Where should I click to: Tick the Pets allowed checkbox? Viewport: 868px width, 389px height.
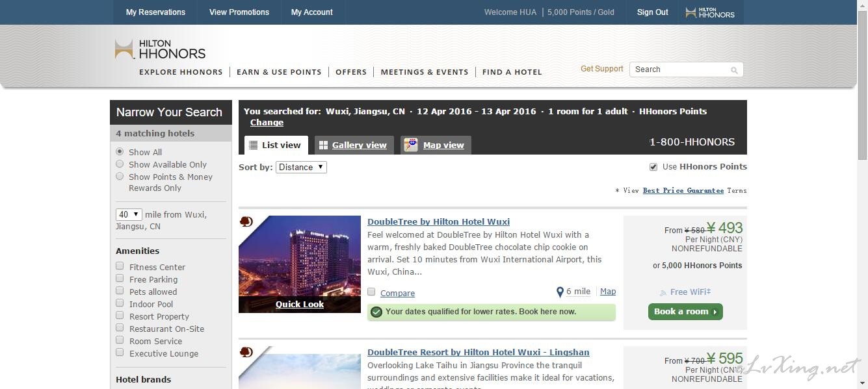click(x=120, y=290)
